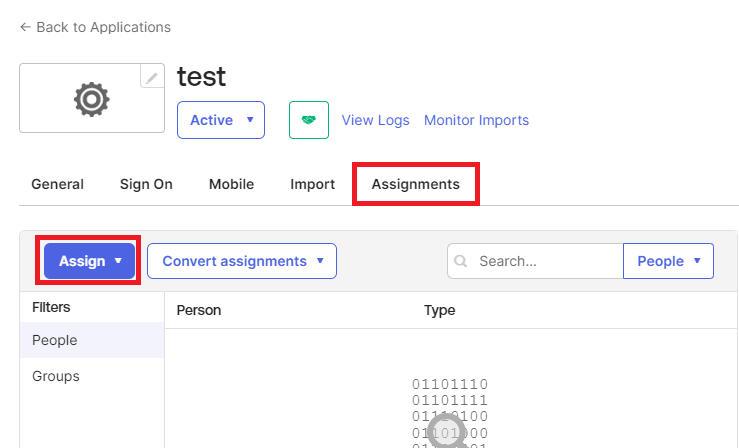The height and width of the screenshot is (448, 739).
Task: Select the Groups filter in sidebar
Action: (56, 376)
